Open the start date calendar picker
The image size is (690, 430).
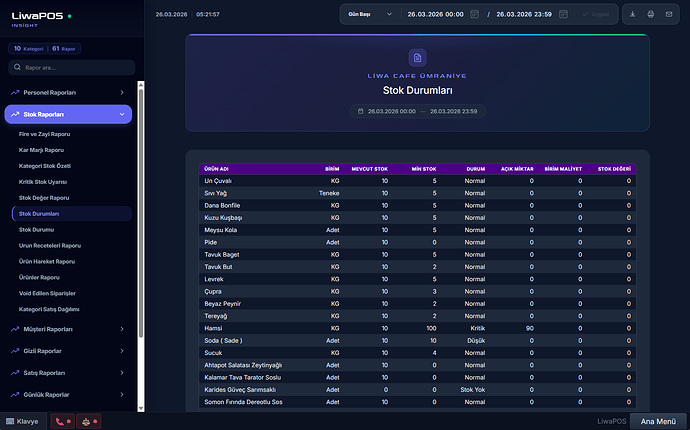click(x=475, y=15)
